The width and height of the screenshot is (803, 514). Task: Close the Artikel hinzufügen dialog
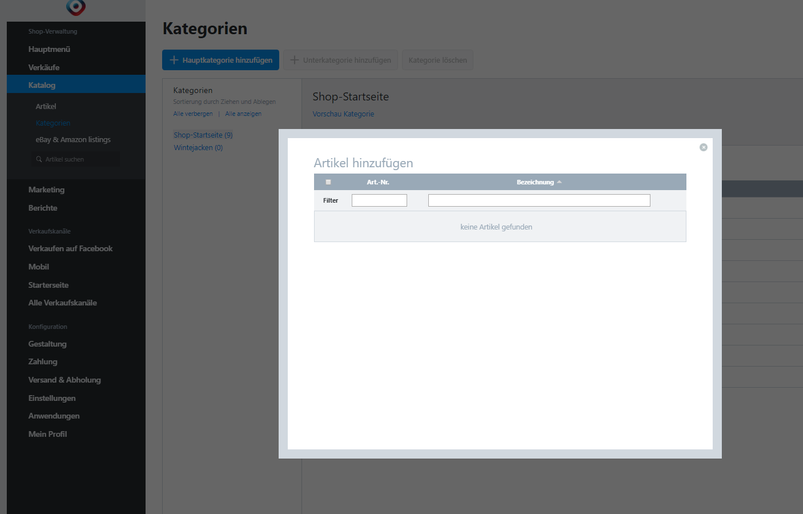pos(703,147)
